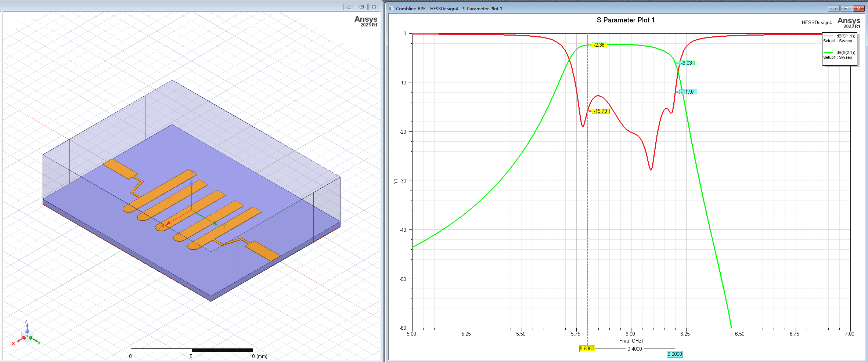
Task: Click the S Parameter Plot window title icon
Action: (x=391, y=8)
